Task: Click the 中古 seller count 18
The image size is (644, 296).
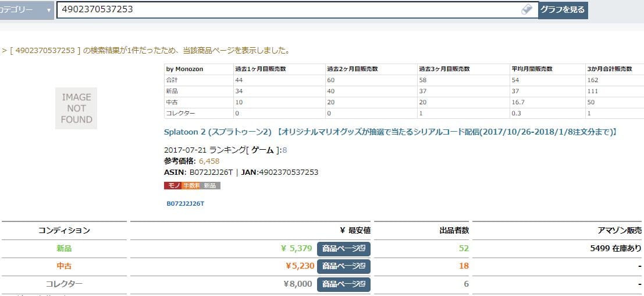Action: (x=463, y=266)
